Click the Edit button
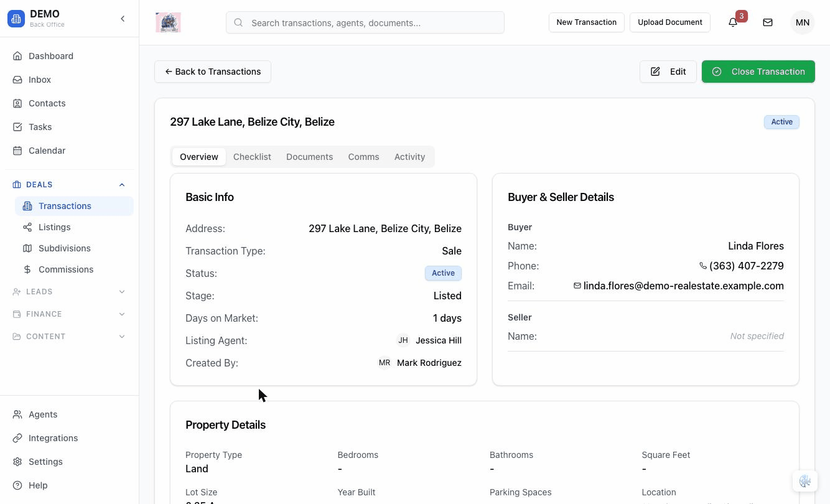The height and width of the screenshot is (504, 830). click(x=668, y=72)
